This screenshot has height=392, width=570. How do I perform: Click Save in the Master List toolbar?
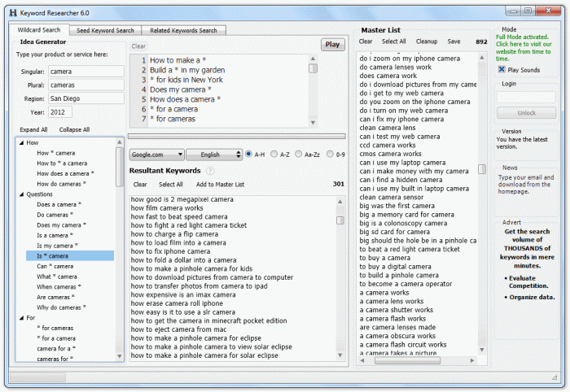tap(454, 41)
